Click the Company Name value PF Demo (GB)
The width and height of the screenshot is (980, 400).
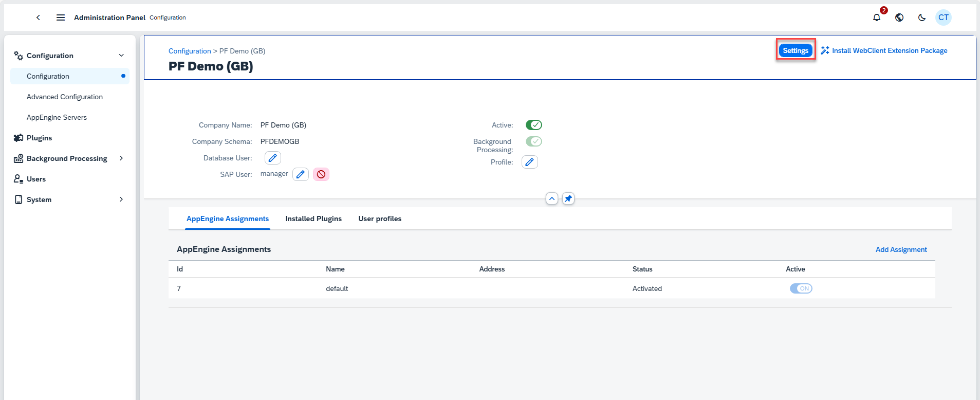point(283,125)
